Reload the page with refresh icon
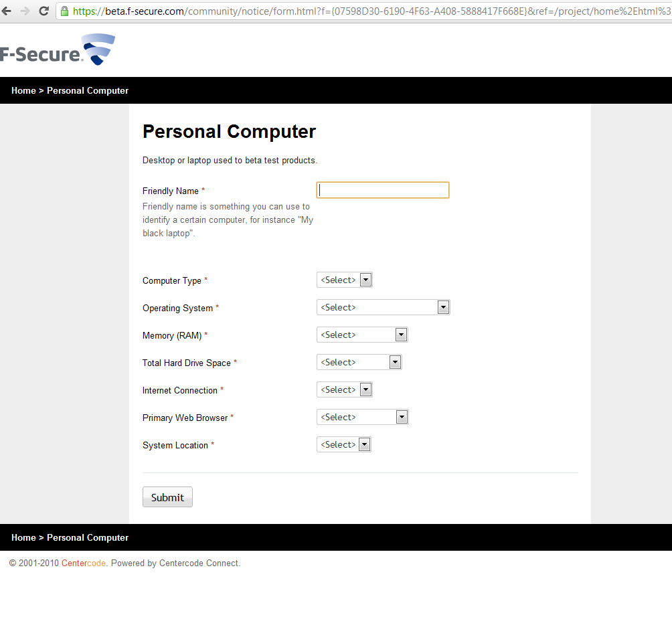This screenshot has width=672, height=617. pos(44,11)
